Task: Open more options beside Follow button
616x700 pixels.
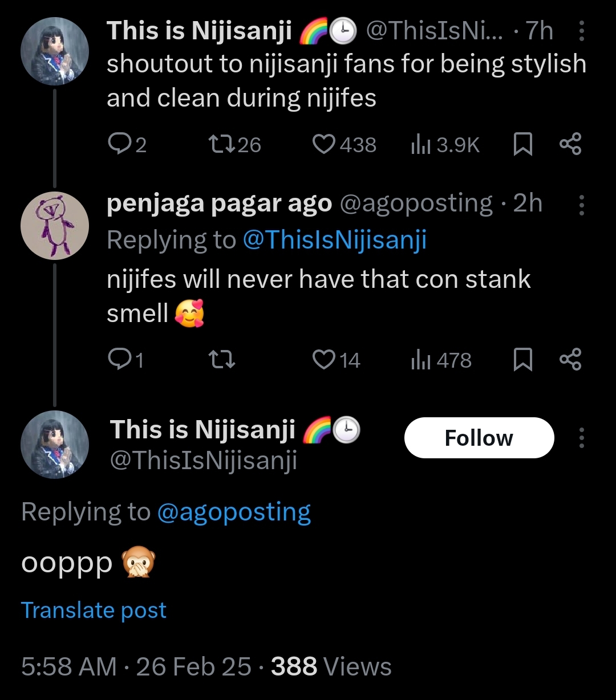Action: click(581, 438)
